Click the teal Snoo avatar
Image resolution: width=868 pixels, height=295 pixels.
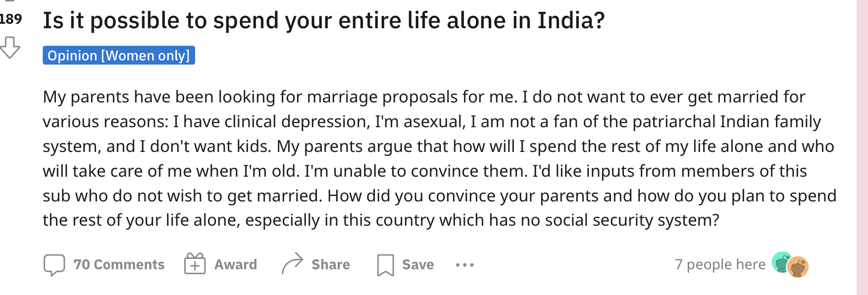click(x=781, y=262)
